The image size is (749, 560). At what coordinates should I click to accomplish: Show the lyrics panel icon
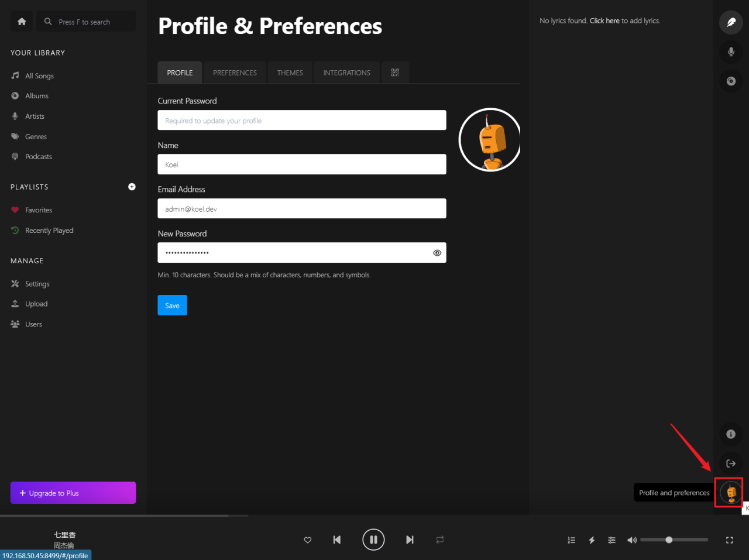[731, 22]
